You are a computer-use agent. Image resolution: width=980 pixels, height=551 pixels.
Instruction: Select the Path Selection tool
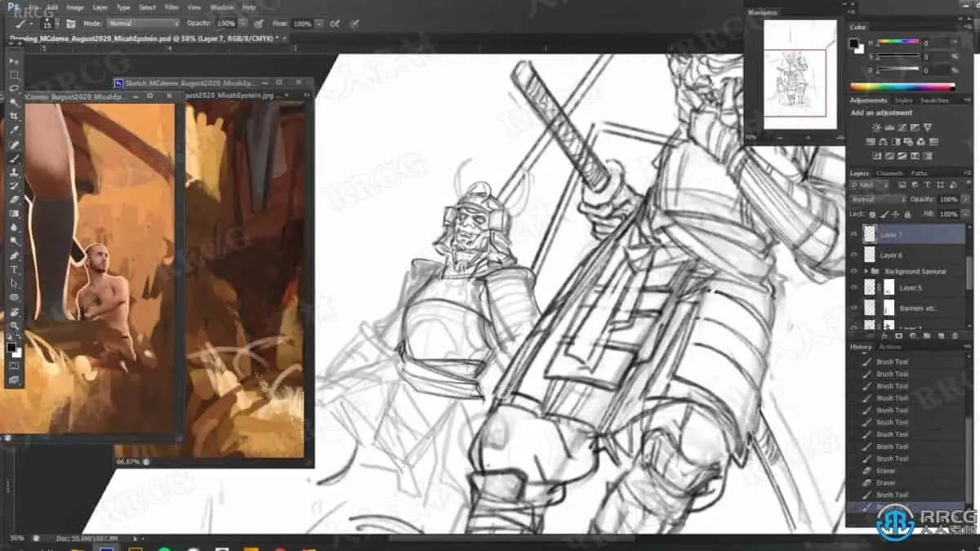point(15,283)
